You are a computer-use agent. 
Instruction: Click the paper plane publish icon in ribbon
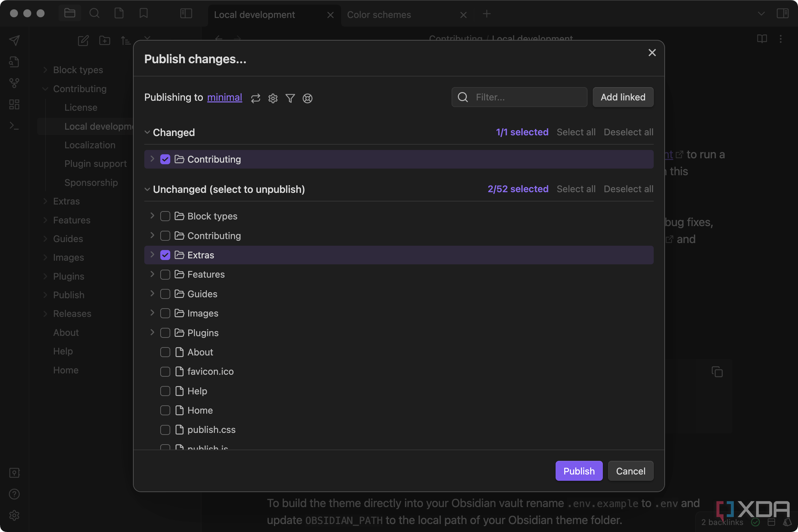[x=14, y=40]
